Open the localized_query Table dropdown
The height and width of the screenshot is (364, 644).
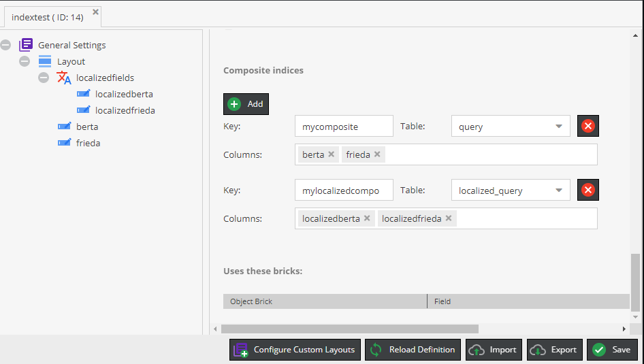[558, 191]
